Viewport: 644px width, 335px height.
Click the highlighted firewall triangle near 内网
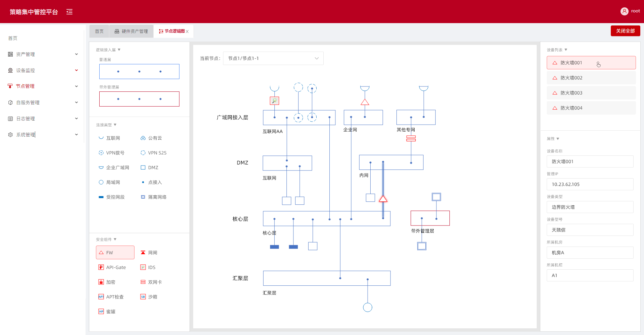pos(383,199)
